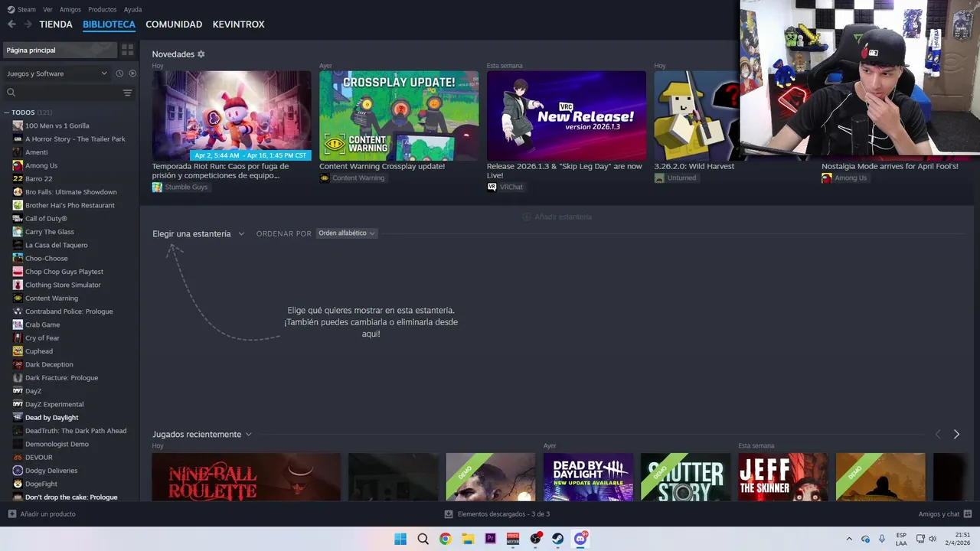
Task: Open Productos menu
Action: 103,9
